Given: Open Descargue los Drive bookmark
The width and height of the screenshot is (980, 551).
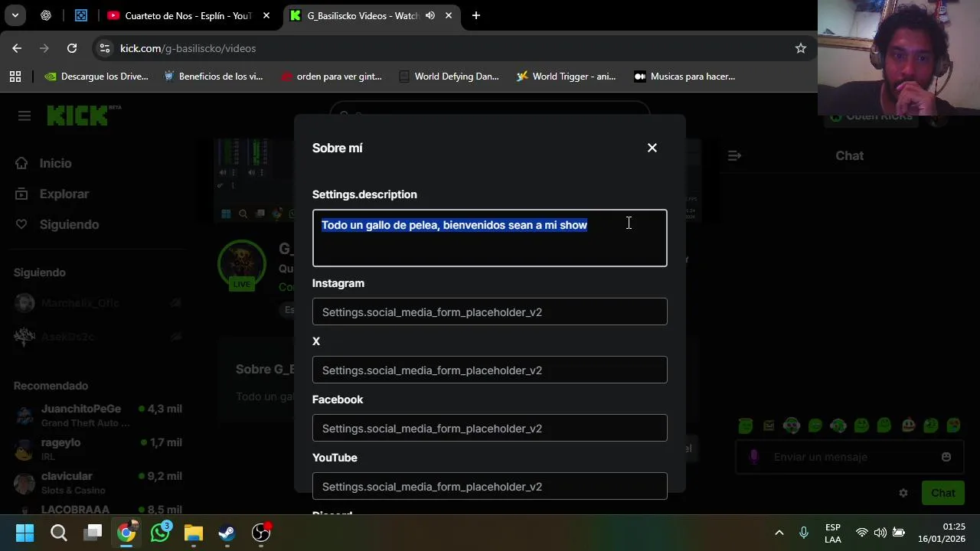Looking at the screenshot, I should point(96,77).
